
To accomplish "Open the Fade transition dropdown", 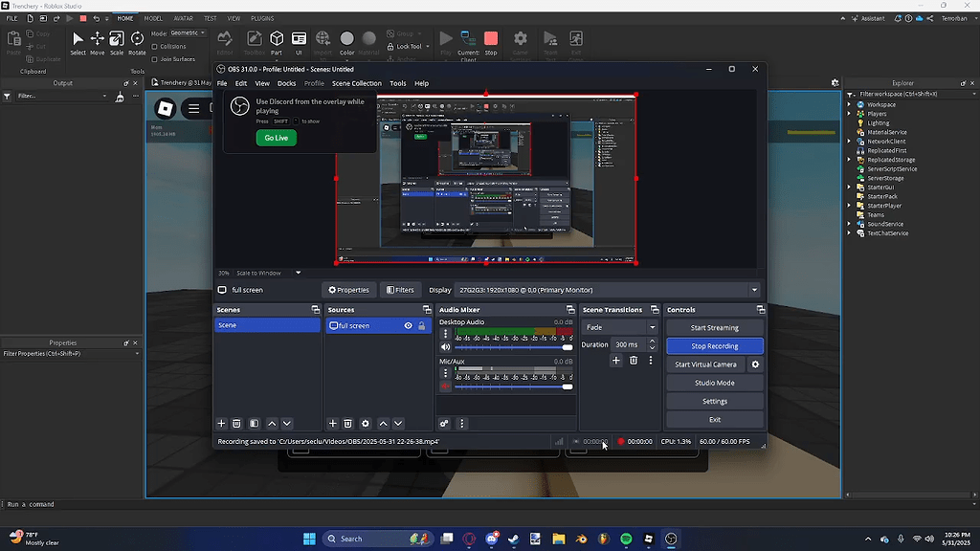I will click(x=619, y=327).
